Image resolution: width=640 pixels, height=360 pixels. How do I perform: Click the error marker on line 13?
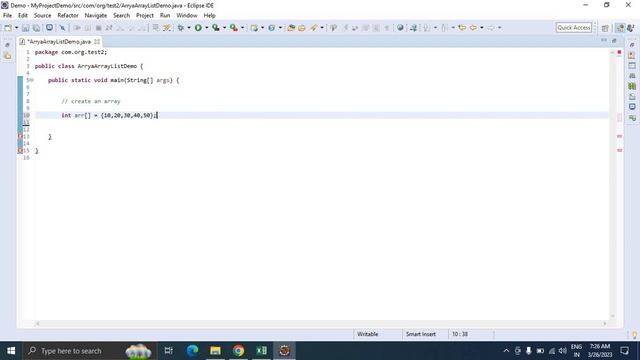pyautogui.click(x=20, y=136)
